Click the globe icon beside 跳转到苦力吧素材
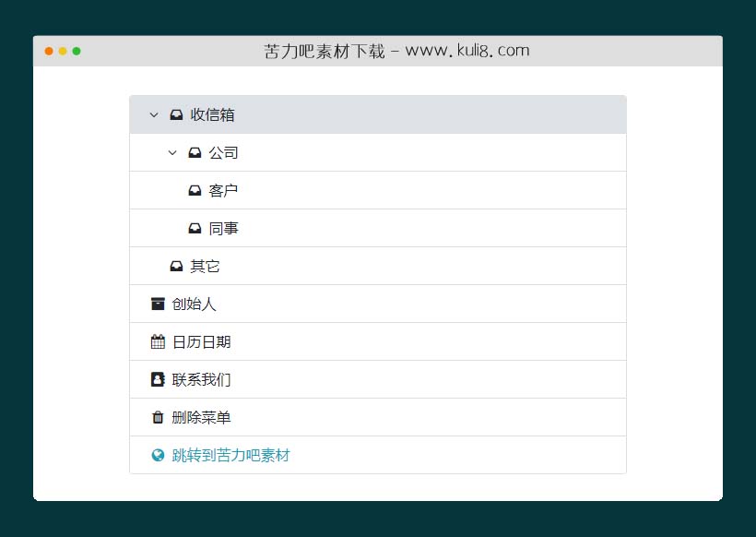 pyautogui.click(x=156, y=455)
